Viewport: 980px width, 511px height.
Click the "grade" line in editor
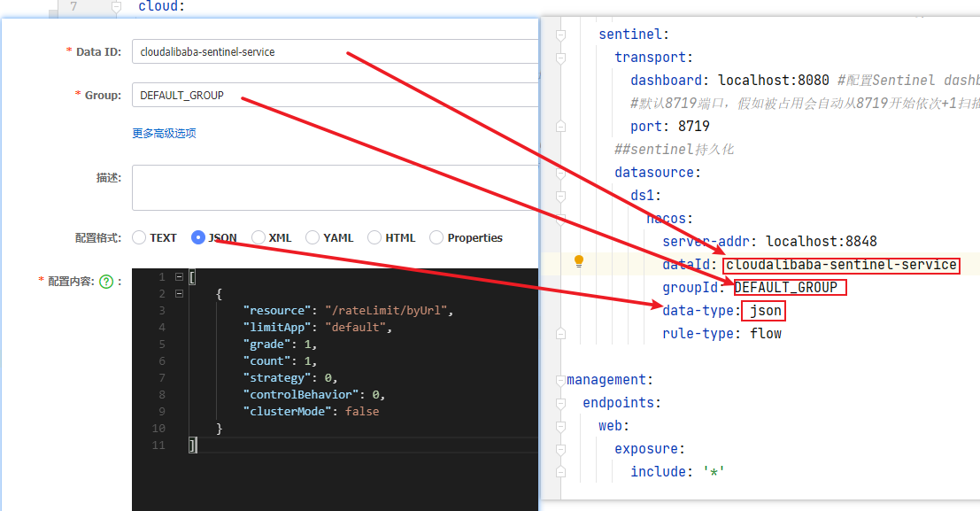click(280, 344)
